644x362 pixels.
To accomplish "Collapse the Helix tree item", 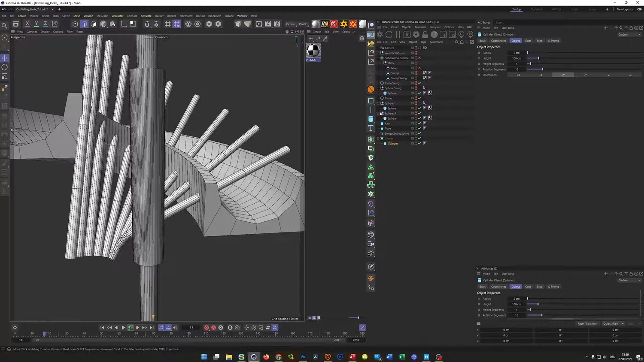I will point(381,63).
